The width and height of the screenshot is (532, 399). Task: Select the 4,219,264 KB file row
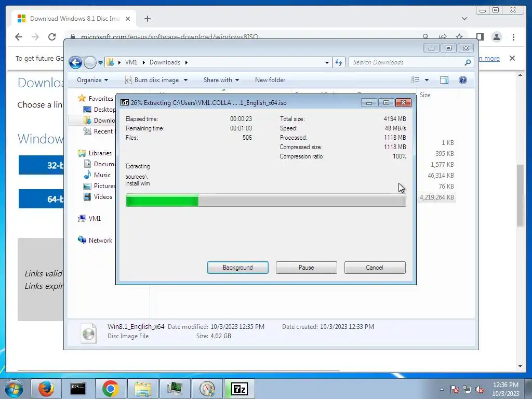point(436,197)
